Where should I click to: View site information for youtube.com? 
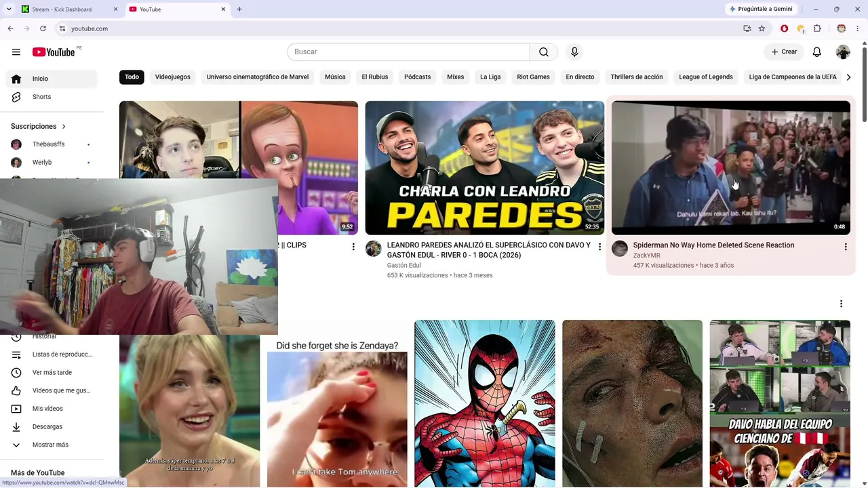[62, 28]
